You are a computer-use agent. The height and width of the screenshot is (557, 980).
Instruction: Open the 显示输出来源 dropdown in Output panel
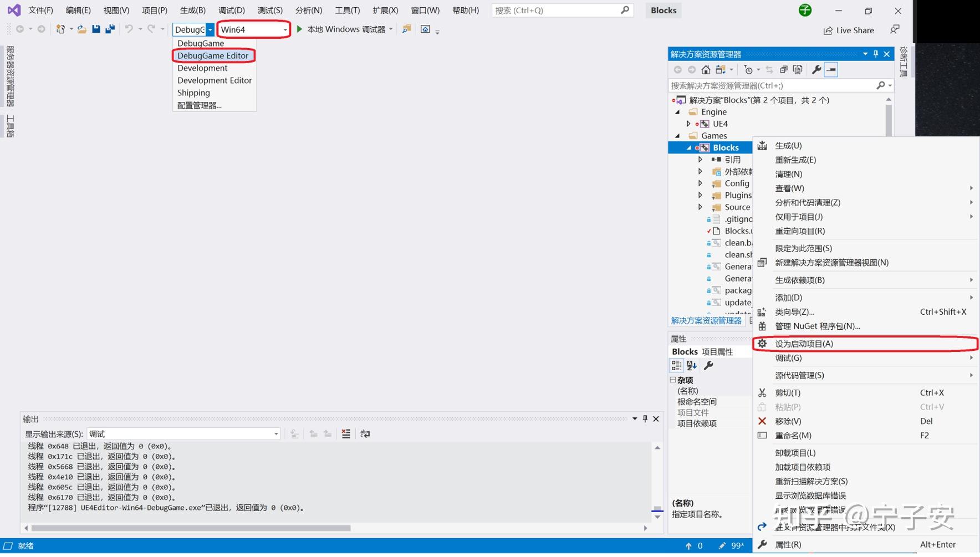point(277,433)
